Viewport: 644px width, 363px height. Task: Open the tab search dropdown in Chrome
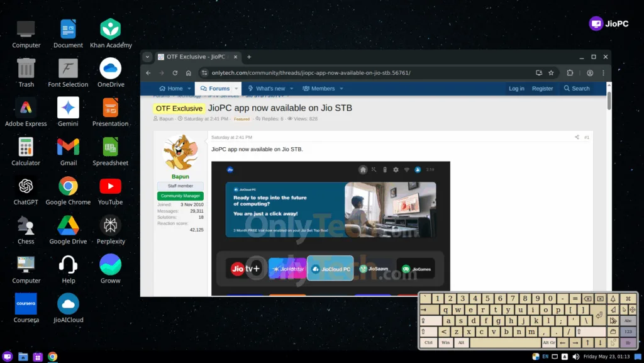tap(147, 57)
